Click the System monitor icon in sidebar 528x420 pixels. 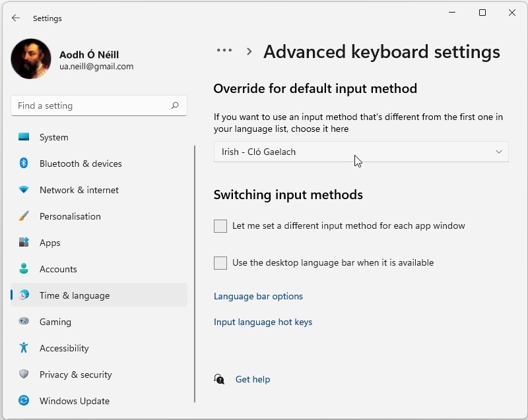pos(24,137)
